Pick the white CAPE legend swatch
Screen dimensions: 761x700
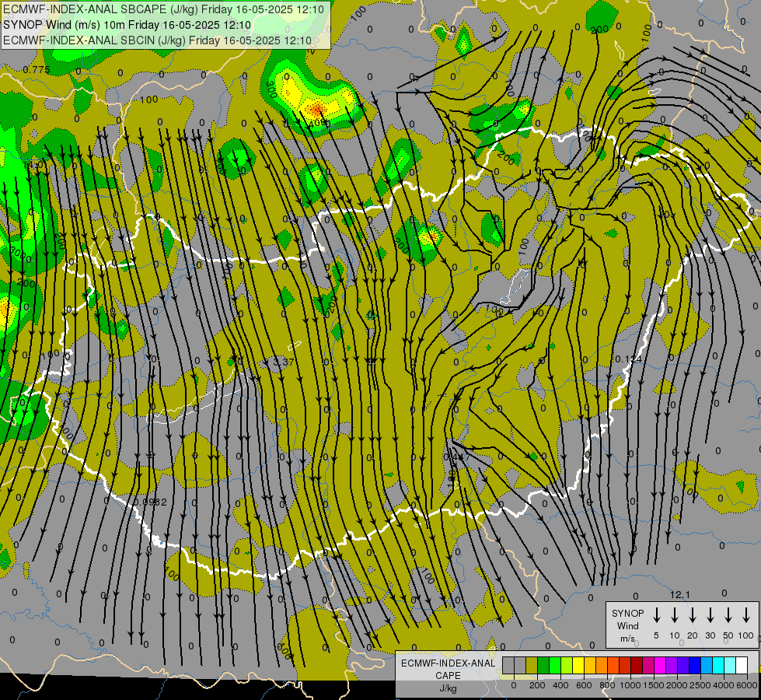742,665
